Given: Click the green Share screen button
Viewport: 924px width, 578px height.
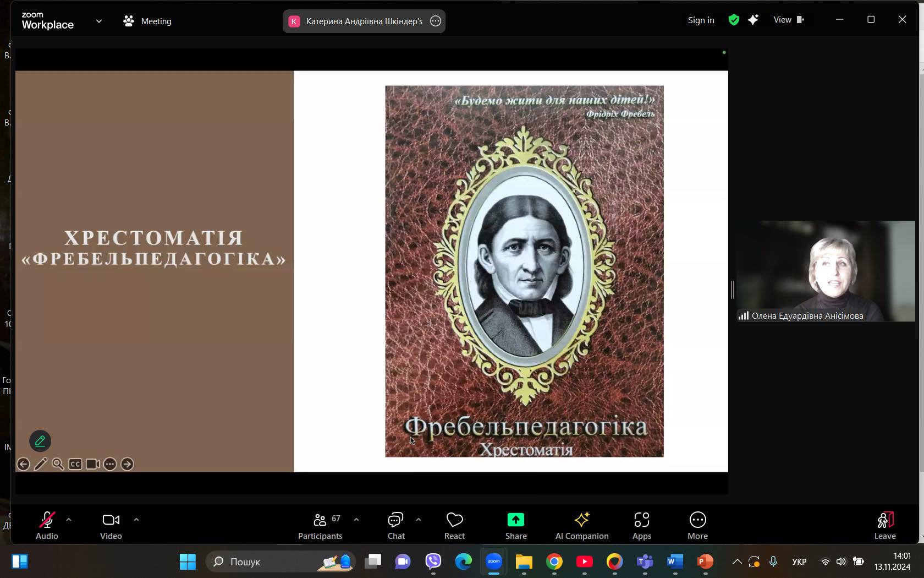Looking at the screenshot, I should click(516, 525).
